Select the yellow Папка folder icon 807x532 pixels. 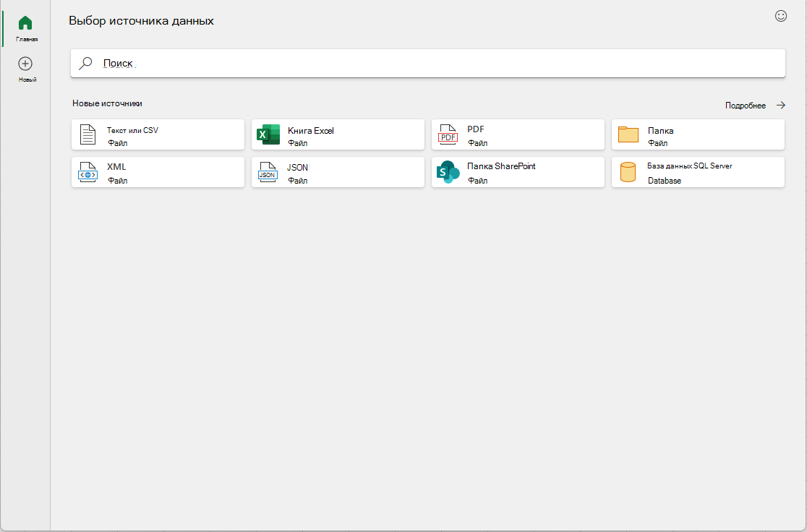pos(628,134)
